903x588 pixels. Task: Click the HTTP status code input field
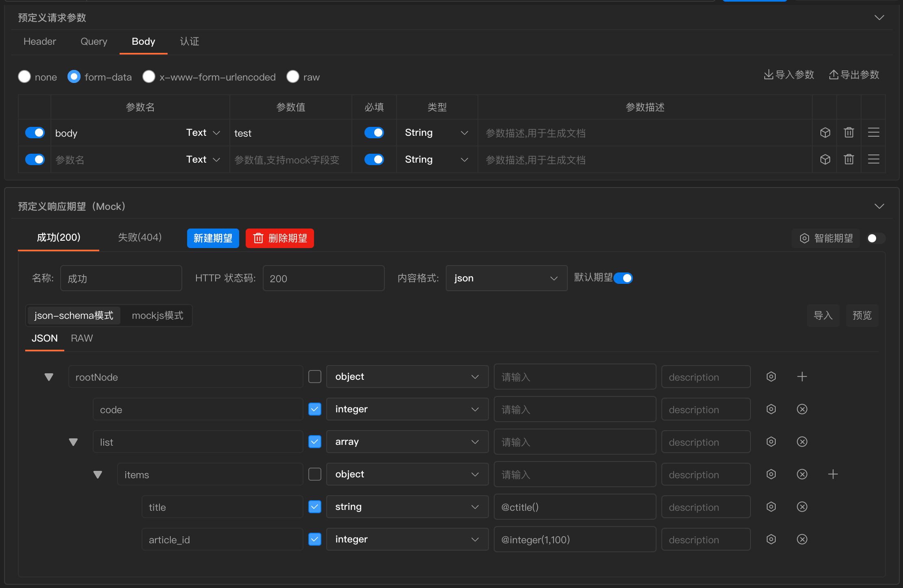click(323, 279)
